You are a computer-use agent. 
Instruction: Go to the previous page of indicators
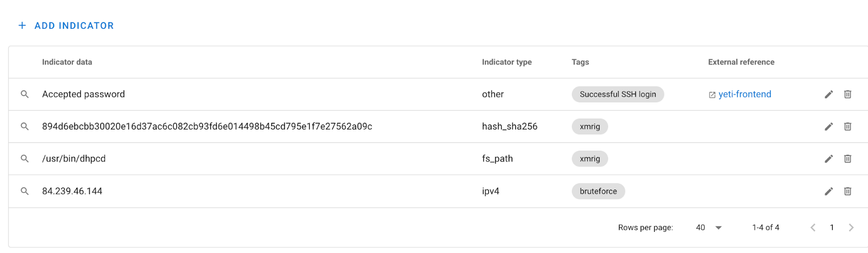click(x=813, y=228)
